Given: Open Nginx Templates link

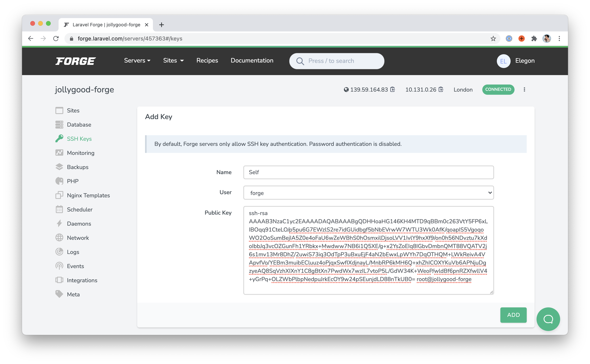Looking at the screenshot, I should [88, 195].
